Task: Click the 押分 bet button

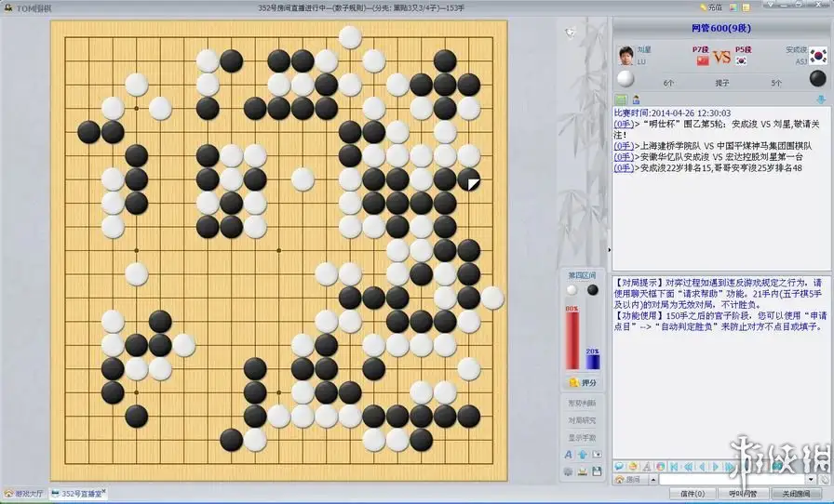Action: click(x=583, y=382)
